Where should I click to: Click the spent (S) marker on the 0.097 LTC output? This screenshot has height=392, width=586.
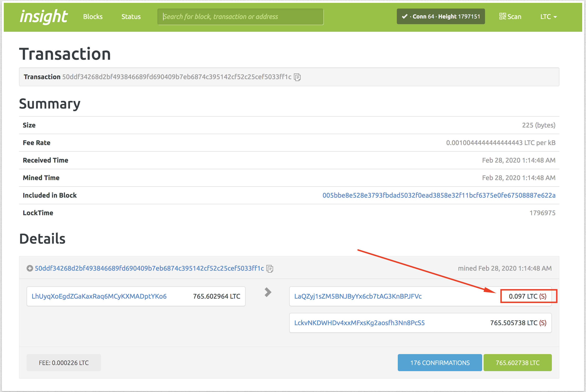(x=543, y=296)
